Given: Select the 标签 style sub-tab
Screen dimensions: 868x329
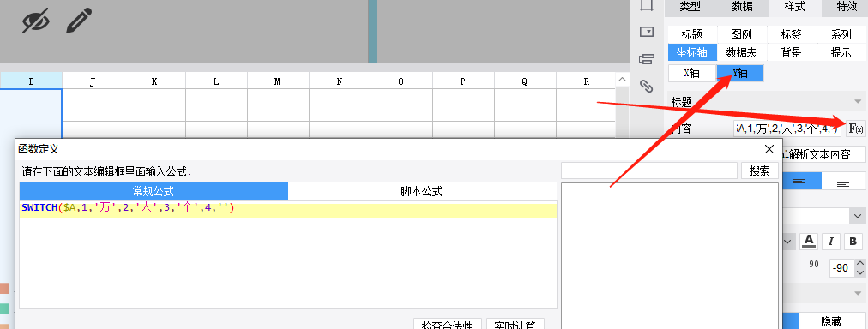Looking at the screenshot, I should [792, 35].
